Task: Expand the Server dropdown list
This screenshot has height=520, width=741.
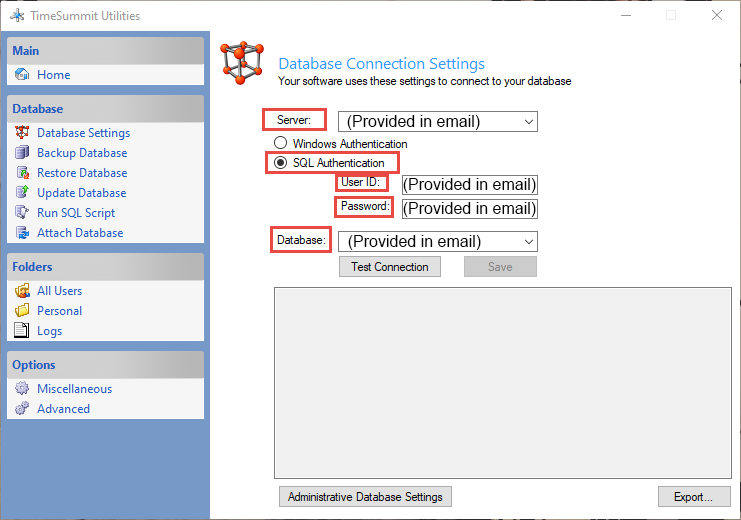Action: (x=528, y=122)
